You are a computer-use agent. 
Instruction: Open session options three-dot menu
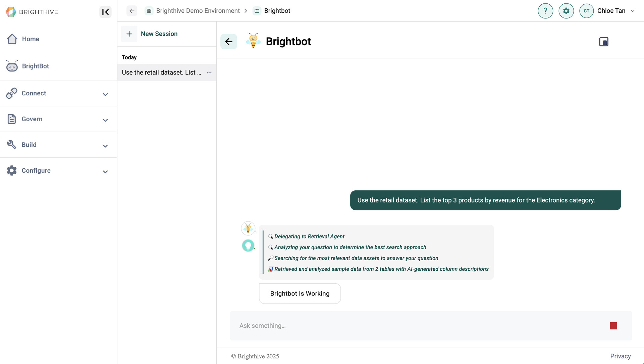click(x=209, y=73)
